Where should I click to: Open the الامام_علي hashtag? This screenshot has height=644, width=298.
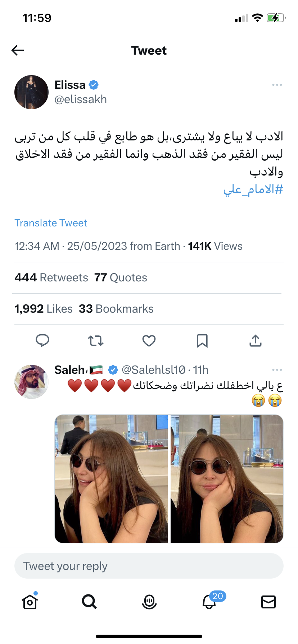253,189
